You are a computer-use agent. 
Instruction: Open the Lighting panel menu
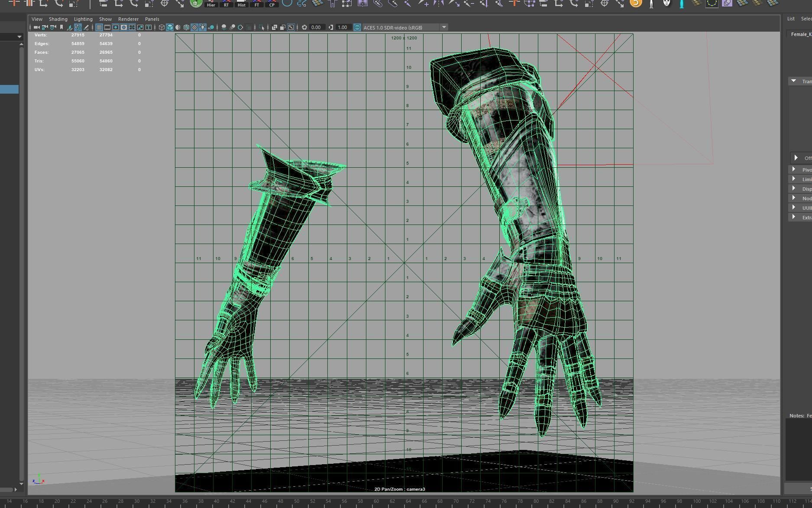[83, 19]
